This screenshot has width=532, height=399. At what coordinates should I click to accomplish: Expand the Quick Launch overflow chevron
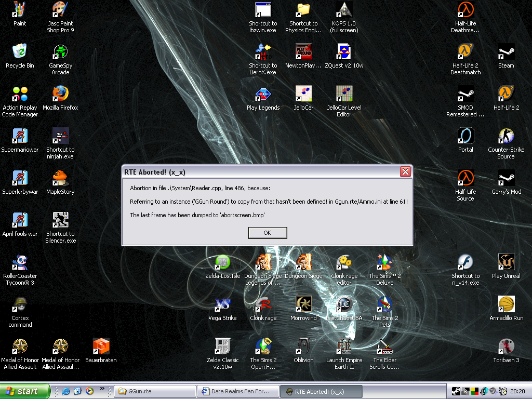tap(102, 388)
